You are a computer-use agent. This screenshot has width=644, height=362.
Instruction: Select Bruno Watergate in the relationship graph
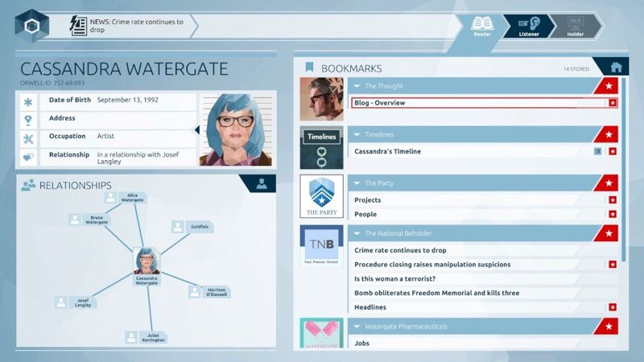point(89,220)
